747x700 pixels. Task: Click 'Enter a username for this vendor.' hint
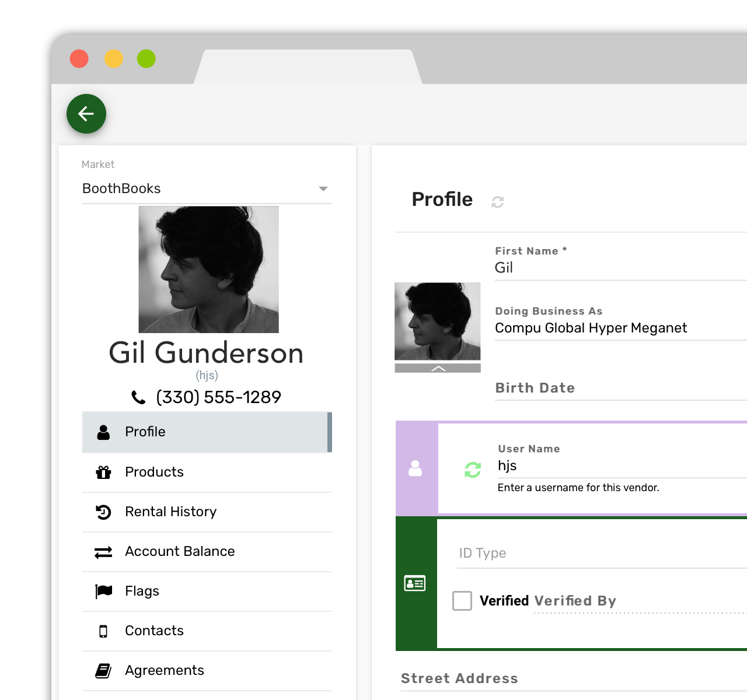(x=578, y=488)
